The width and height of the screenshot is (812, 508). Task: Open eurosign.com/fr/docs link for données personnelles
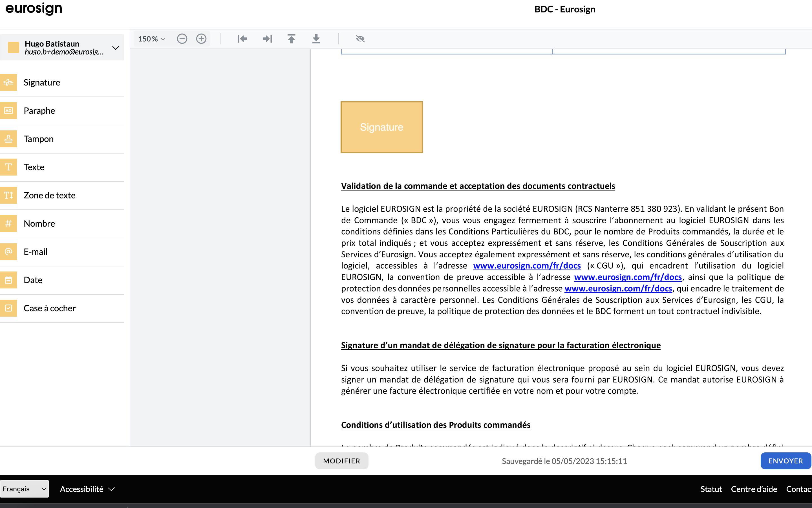618,288
